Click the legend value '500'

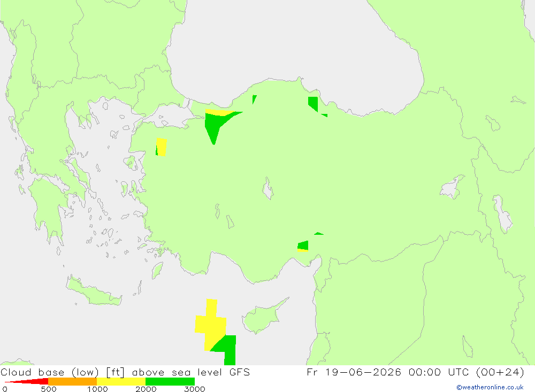(49, 389)
